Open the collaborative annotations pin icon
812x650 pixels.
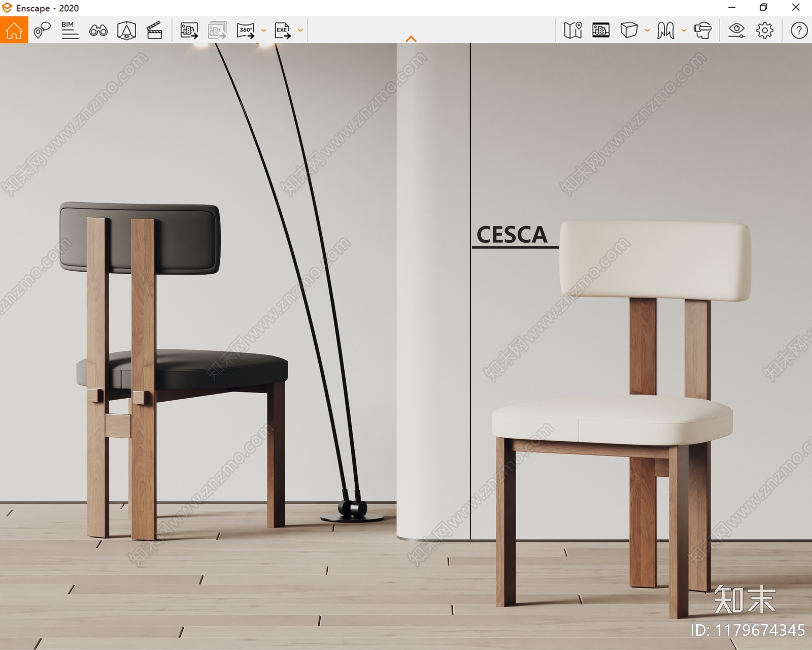42,30
